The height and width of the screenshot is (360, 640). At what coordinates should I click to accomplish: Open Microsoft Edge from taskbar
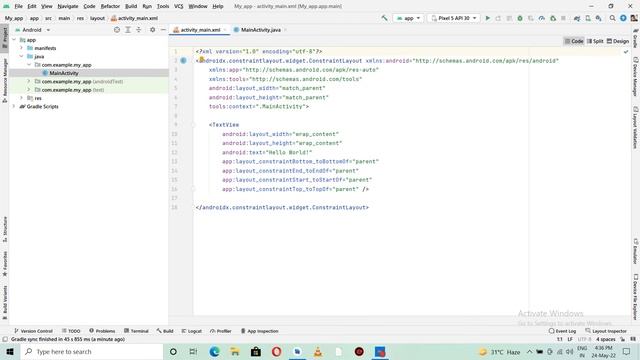click(x=214, y=351)
